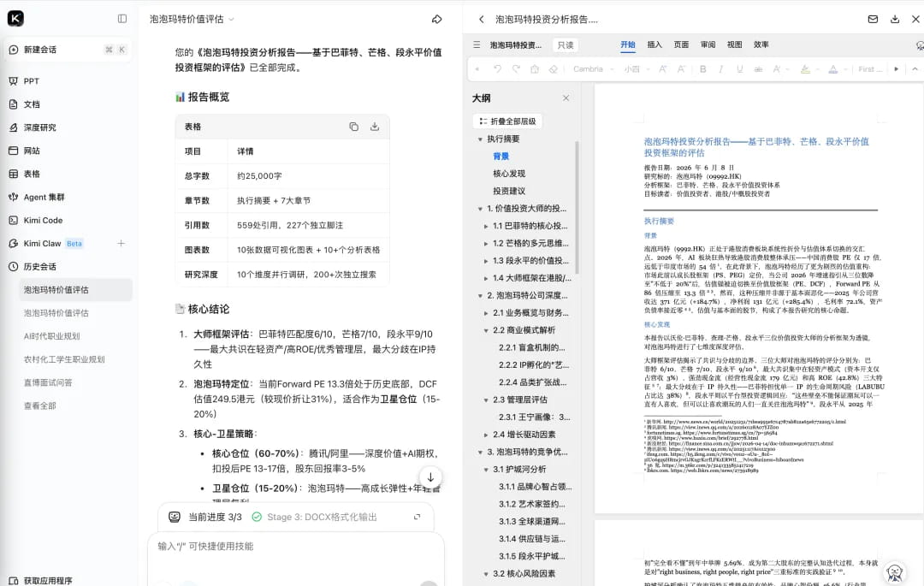Click 折叠全部层级 collapse all levels

(508, 121)
